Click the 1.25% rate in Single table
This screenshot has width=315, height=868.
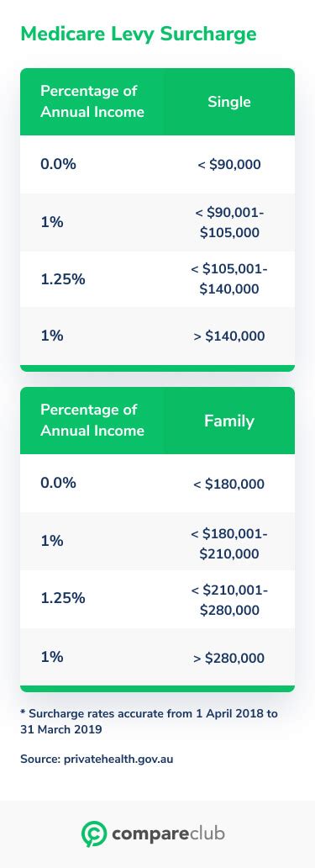coord(63,279)
